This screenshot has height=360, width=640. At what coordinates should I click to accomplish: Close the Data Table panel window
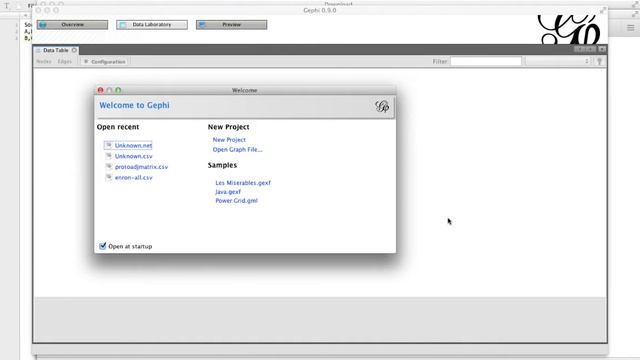point(602,49)
